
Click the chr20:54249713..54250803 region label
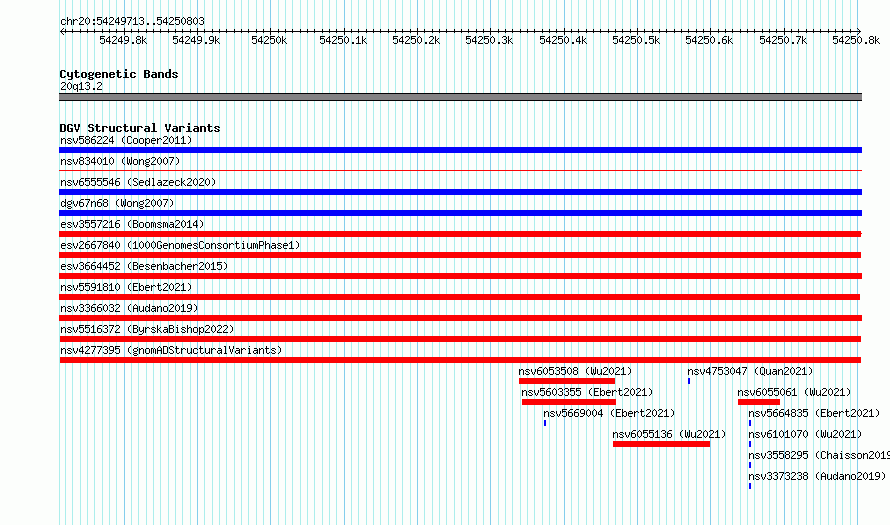coord(132,21)
